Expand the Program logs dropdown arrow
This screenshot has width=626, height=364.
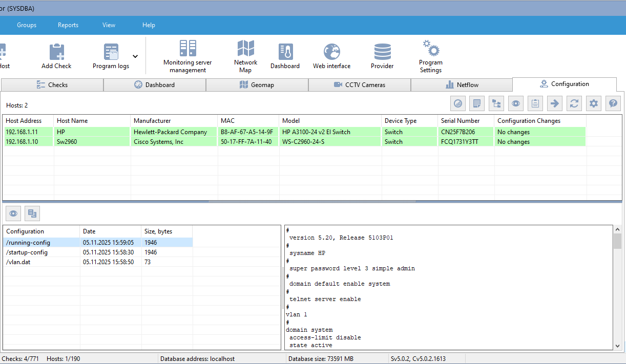(135, 56)
